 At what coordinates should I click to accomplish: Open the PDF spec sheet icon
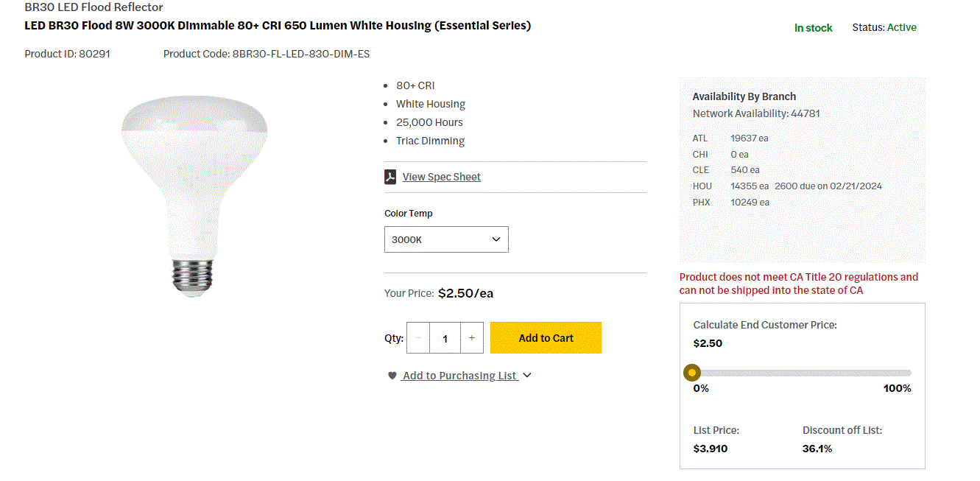tap(391, 177)
